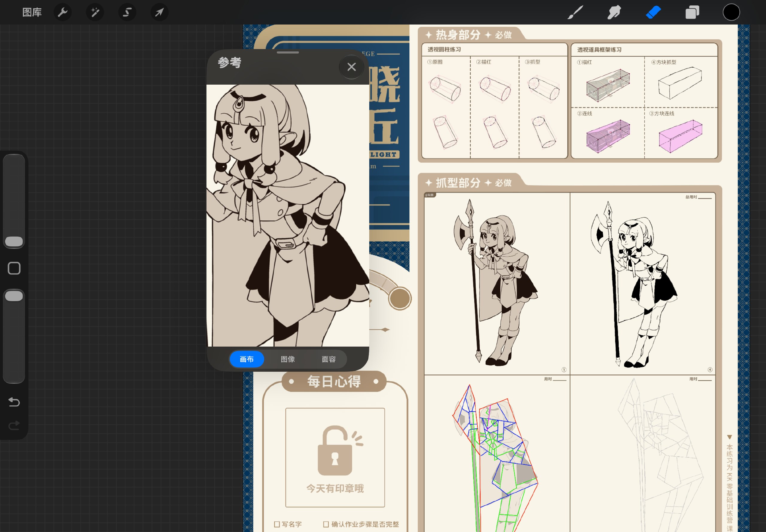Switch reference to 图像 tab
This screenshot has width=766, height=532.
point(288,359)
